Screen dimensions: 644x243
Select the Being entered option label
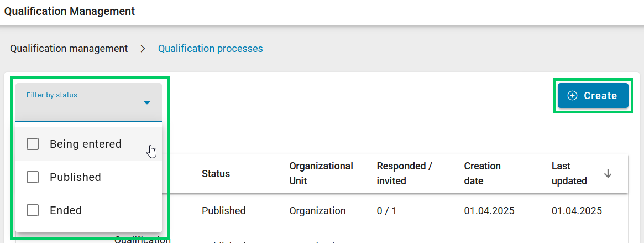click(86, 144)
